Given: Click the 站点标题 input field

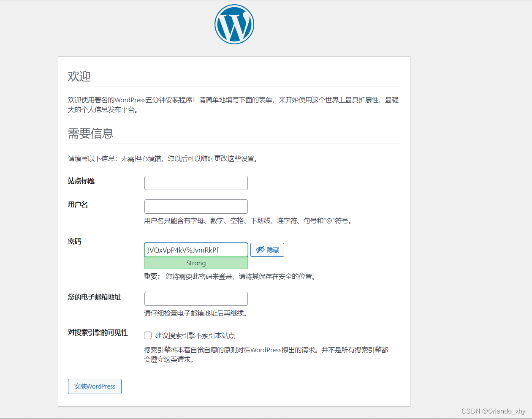Looking at the screenshot, I should point(196,183).
